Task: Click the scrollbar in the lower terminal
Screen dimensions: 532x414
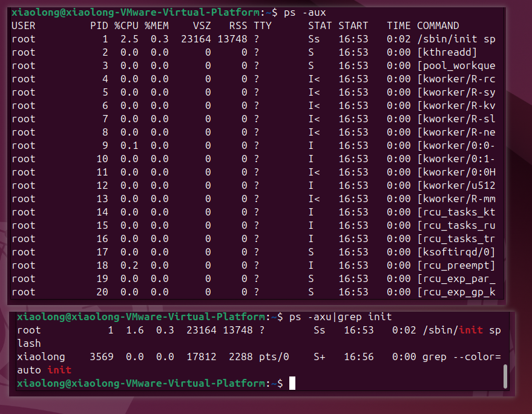Action: (505, 376)
